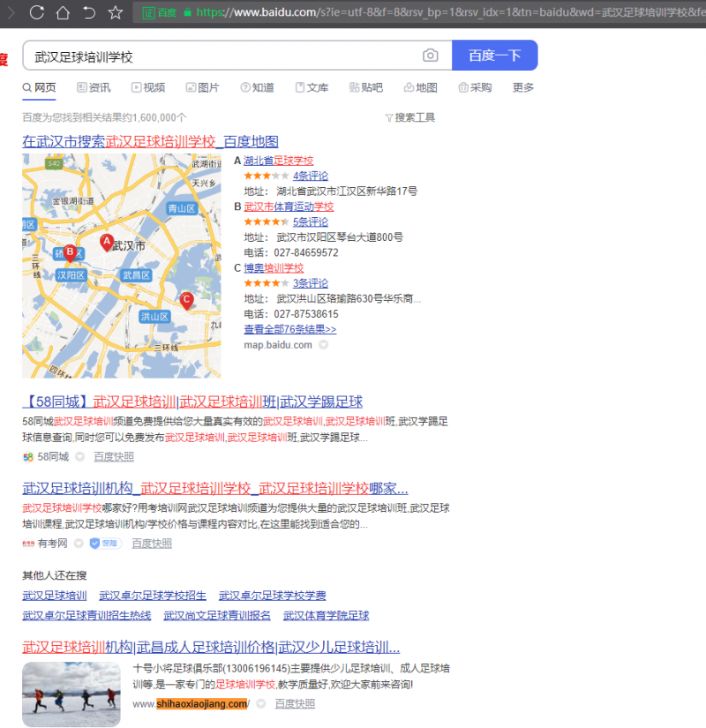The width and height of the screenshot is (706, 728).
Task: Select map marker A on the map
Action: coord(106,241)
